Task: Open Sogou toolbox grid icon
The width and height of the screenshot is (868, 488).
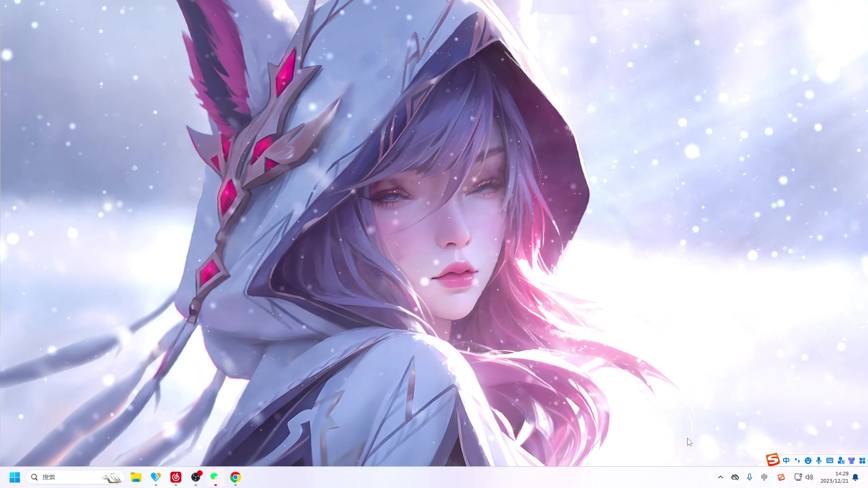Action: click(862, 460)
